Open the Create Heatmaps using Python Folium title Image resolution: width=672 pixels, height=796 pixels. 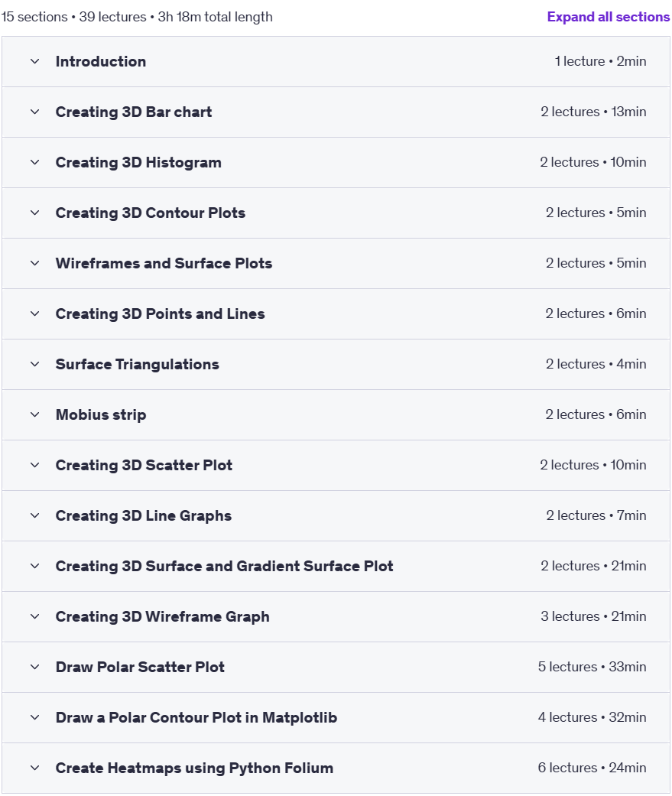[194, 768]
